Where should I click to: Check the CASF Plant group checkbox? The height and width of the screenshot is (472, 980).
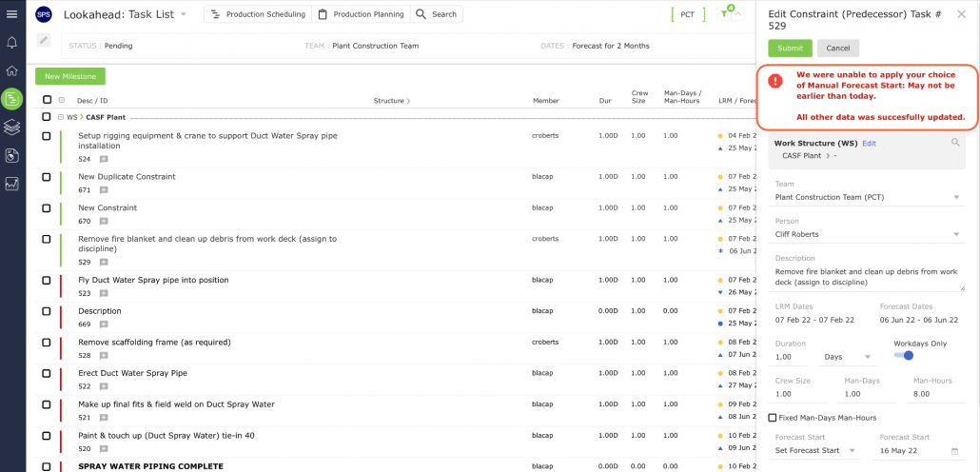pos(47,117)
